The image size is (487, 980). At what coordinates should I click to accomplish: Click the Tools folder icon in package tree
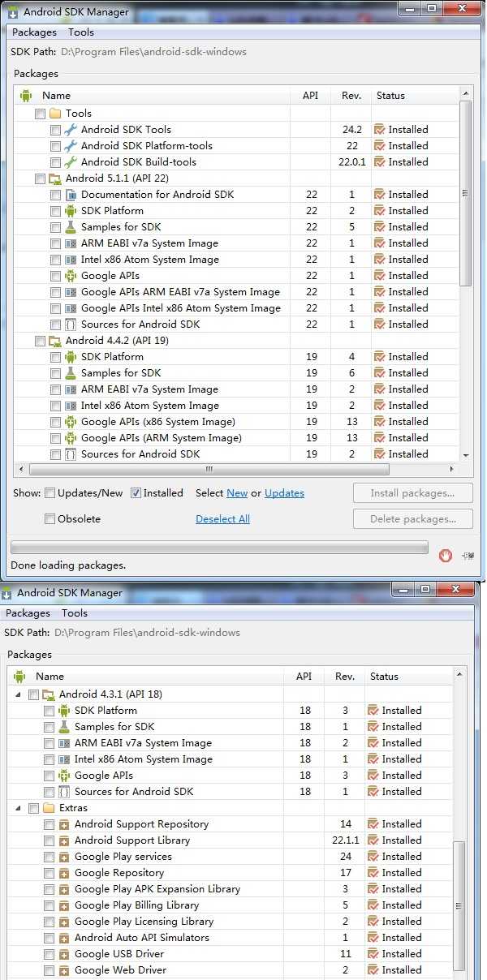coord(55,114)
